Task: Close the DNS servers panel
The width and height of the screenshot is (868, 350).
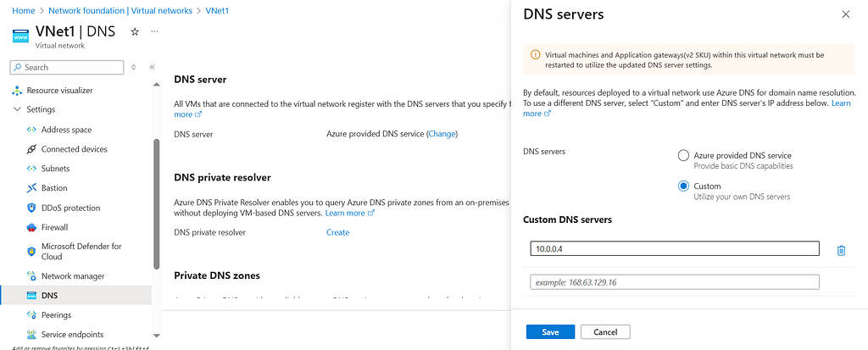Action: (x=845, y=14)
